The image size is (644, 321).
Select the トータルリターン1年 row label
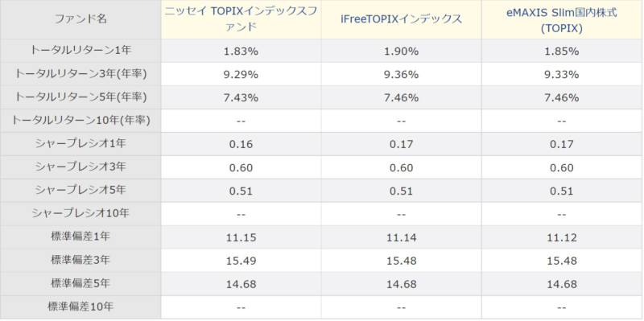(x=80, y=51)
